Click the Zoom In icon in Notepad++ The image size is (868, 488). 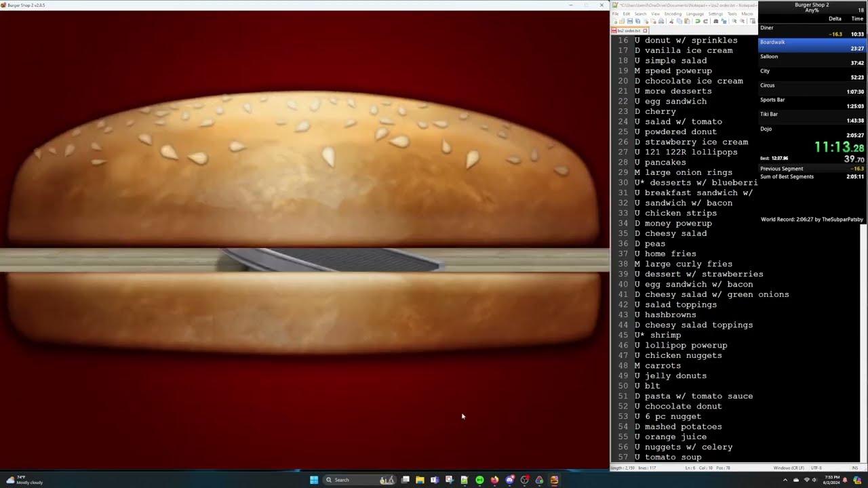[734, 21]
